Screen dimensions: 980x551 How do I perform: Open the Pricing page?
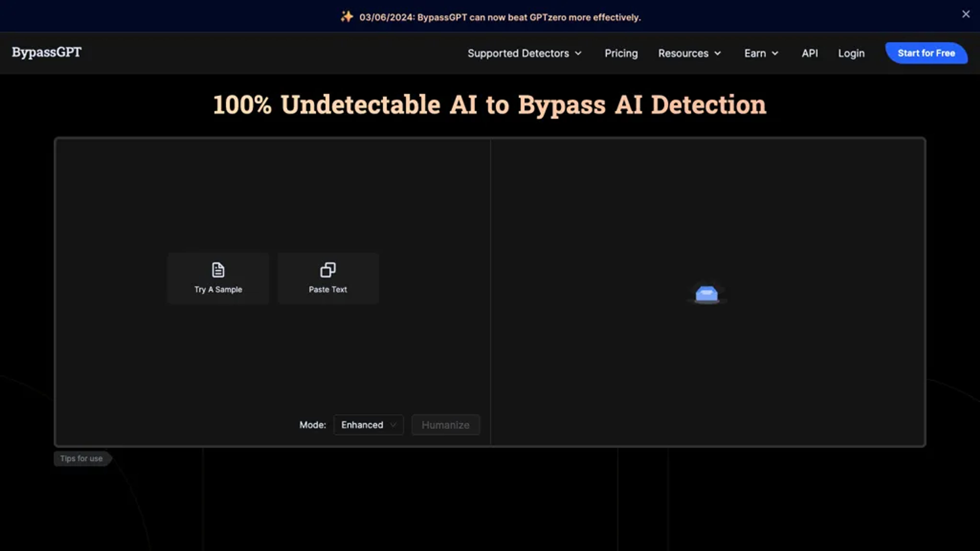[x=621, y=53]
